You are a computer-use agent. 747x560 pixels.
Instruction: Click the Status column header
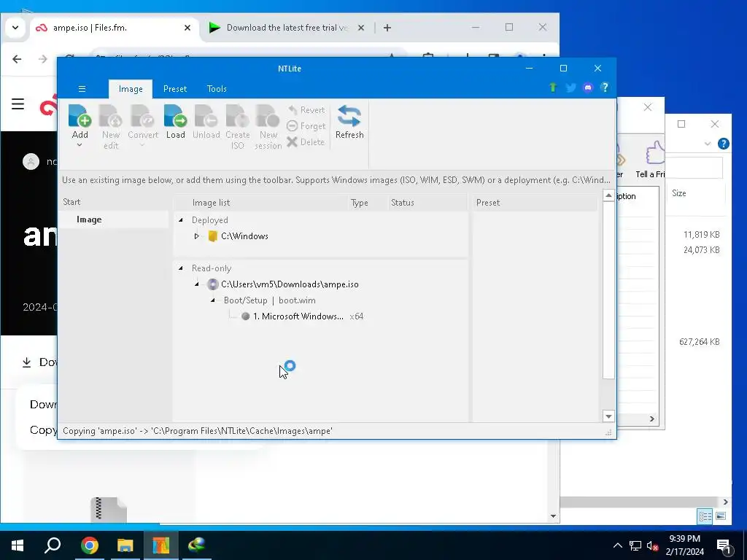click(x=403, y=203)
